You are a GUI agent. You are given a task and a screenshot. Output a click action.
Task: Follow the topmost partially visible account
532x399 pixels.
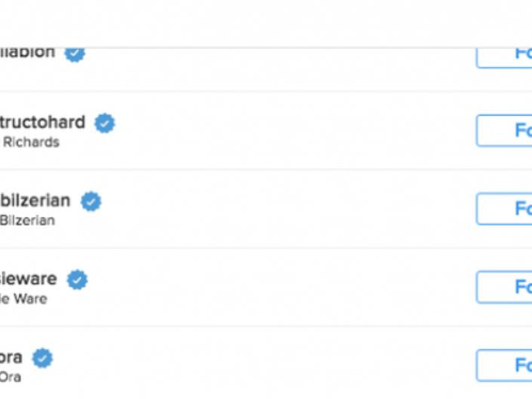coord(504,58)
